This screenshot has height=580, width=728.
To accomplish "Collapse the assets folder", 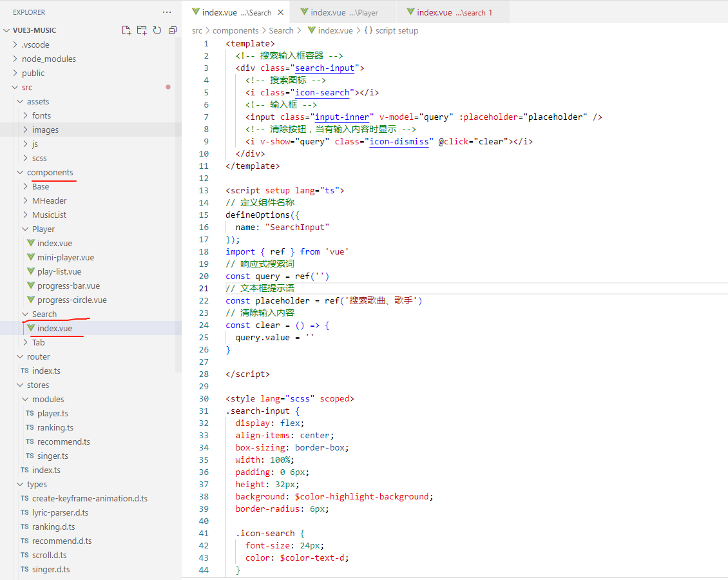I will (37, 101).
